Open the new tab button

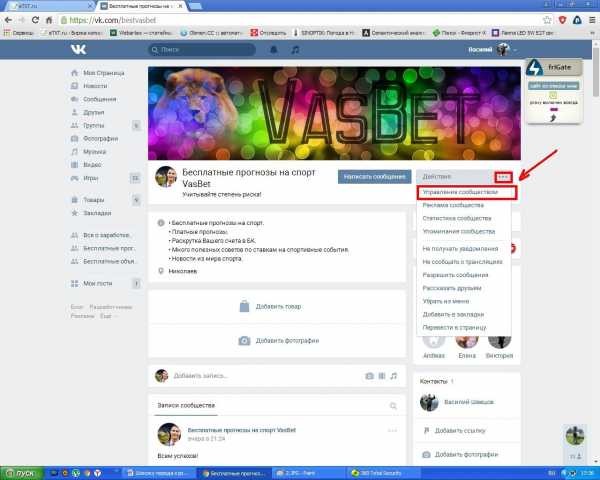195,6
